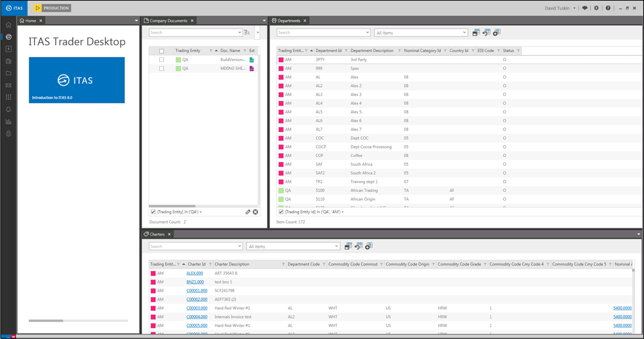Viewport: 644px width, 339px height.
Task: Switch to the Company Documents tab
Action: pyautogui.click(x=169, y=21)
